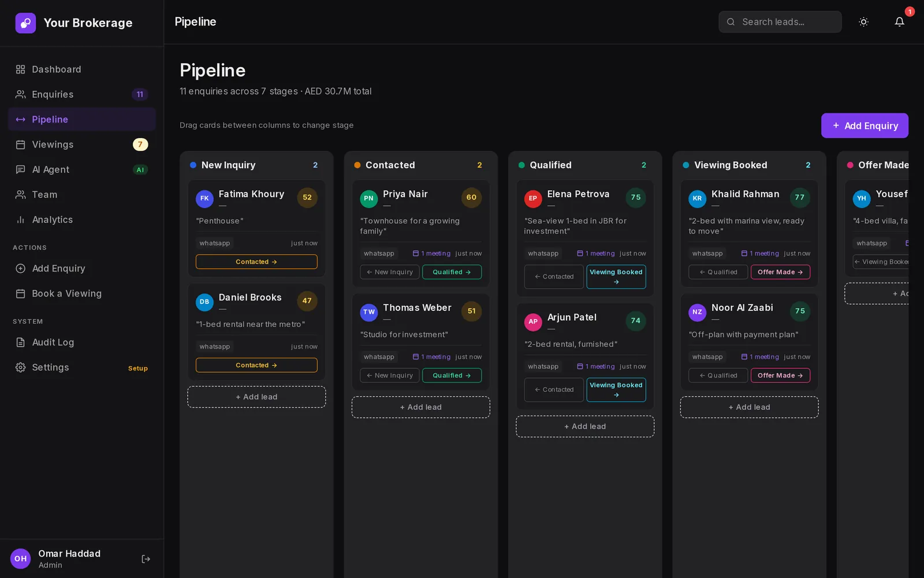Move Noor Al Zaabi back to Qualified
Viewport: 924px width, 578px height.
click(x=718, y=376)
